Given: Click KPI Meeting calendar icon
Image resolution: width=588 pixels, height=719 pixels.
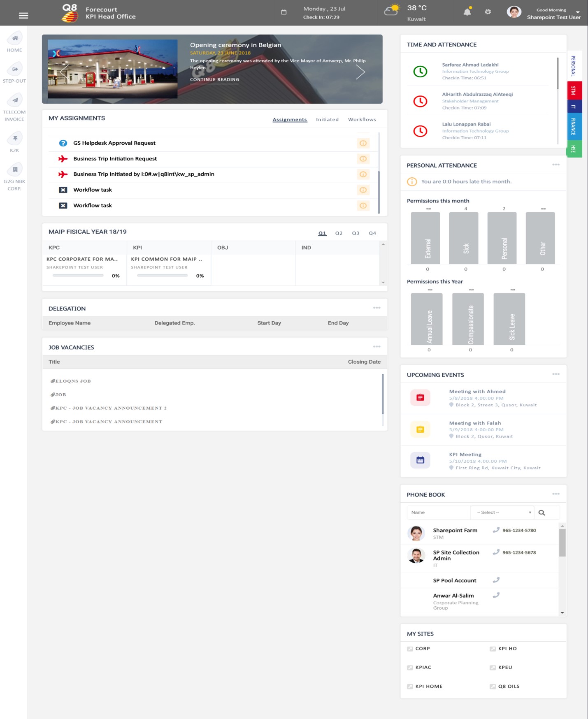Looking at the screenshot, I should 420,460.
